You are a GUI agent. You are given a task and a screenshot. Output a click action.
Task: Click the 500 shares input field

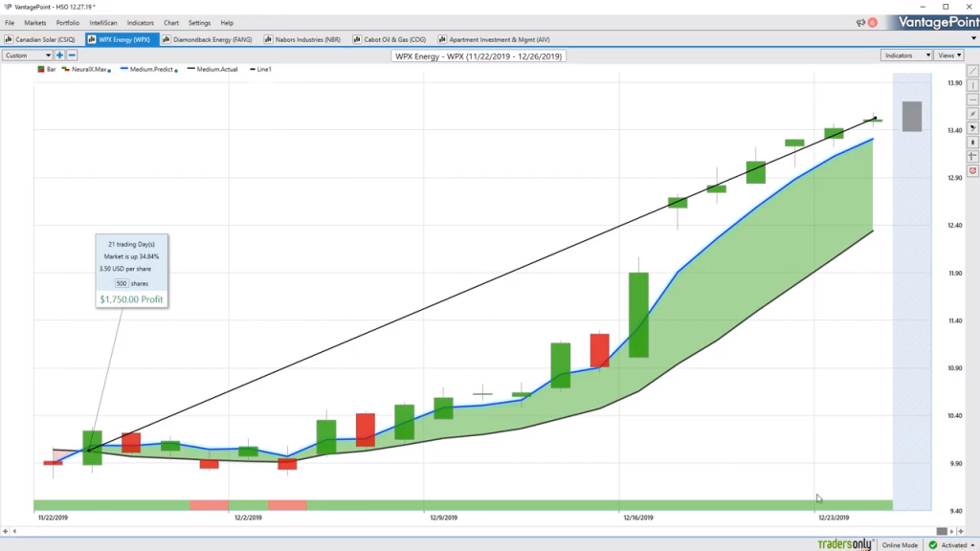point(122,283)
